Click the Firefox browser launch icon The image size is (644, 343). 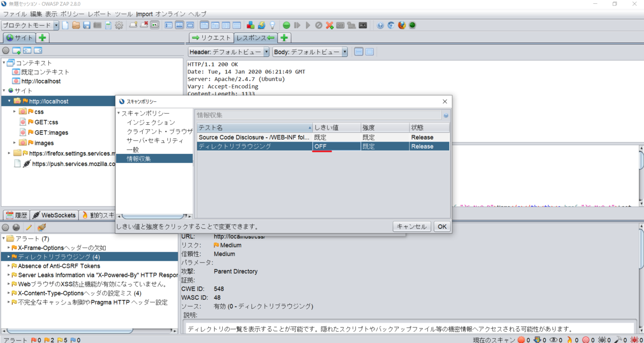pyautogui.click(x=401, y=25)
